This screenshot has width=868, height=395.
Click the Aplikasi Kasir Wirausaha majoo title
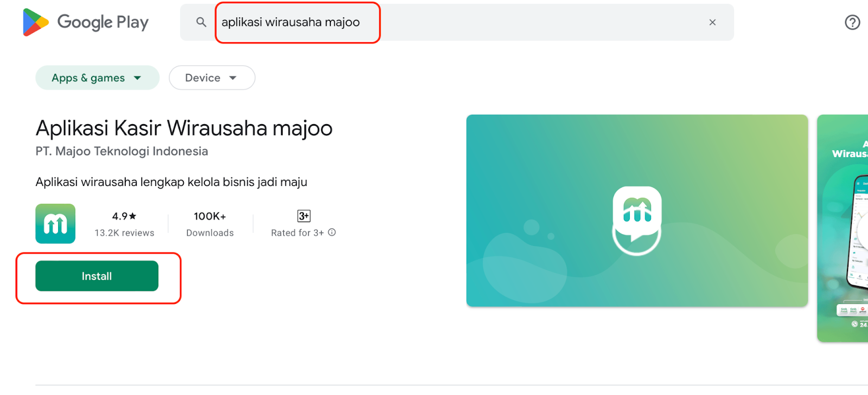tap(184, 128)
